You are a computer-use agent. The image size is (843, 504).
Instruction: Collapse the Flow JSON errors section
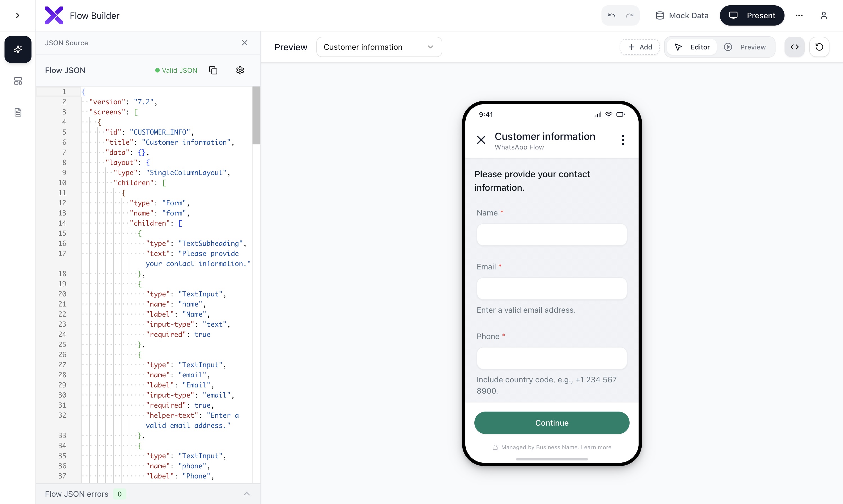pos(247,494)
